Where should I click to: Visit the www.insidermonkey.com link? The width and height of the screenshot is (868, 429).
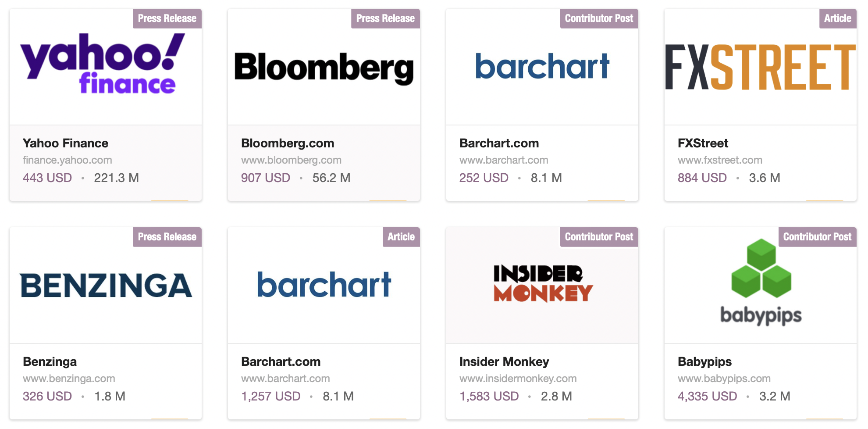pyautogui.click(x=518, y=379)
